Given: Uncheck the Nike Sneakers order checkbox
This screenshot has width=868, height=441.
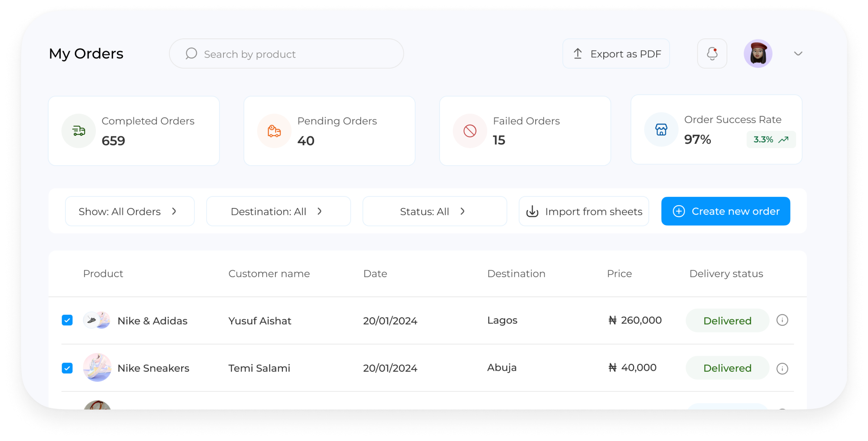Looking at the screenshot, I should click(x=67, y=368).
